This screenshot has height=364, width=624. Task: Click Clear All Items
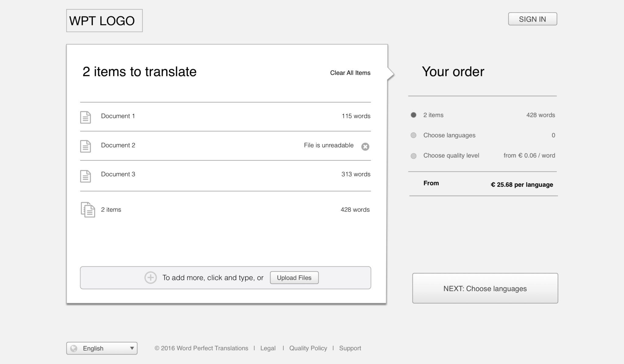[350, 73]
